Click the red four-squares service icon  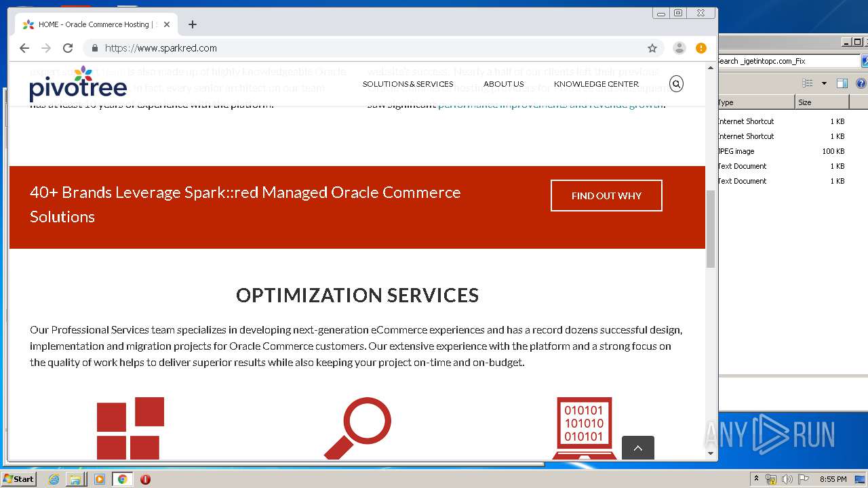(x=130, y=428)
